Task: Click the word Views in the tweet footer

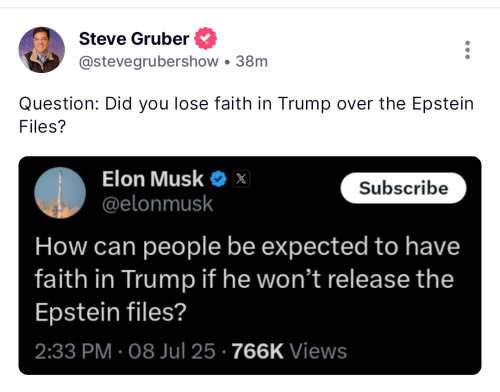Action: pos(318,351)
